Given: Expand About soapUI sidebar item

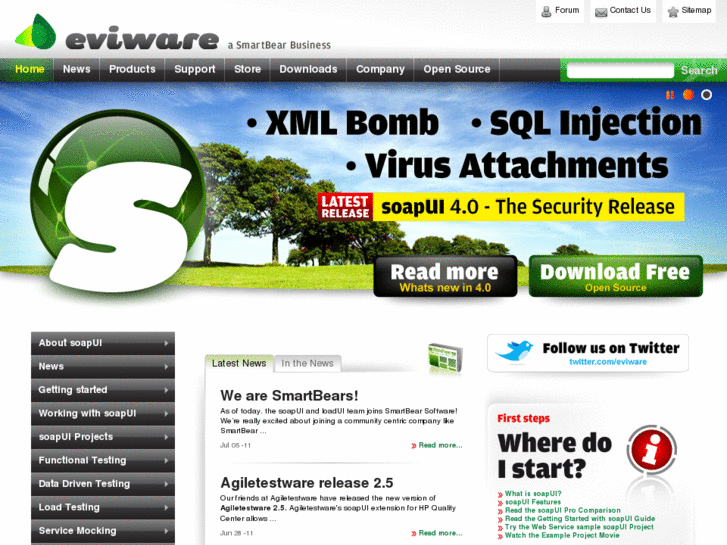Looking at the screenshot, I should 103,343.
